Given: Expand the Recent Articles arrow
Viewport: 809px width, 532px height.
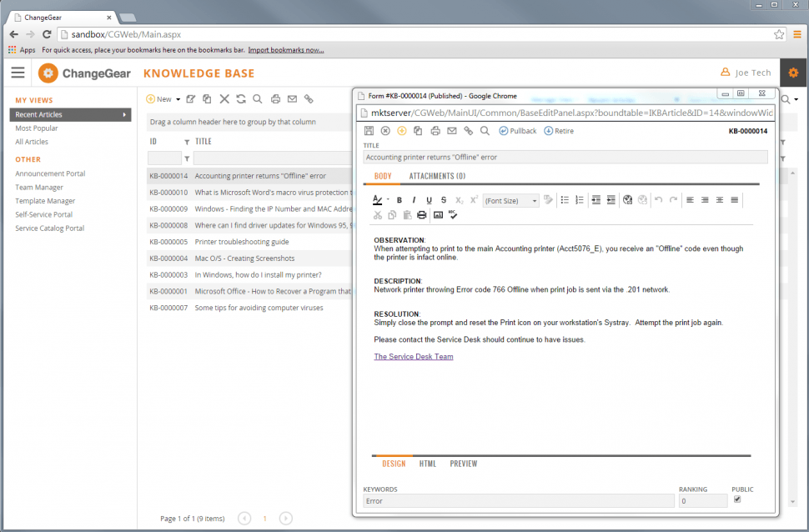Looking at the screenshot, I should point(124,114).
